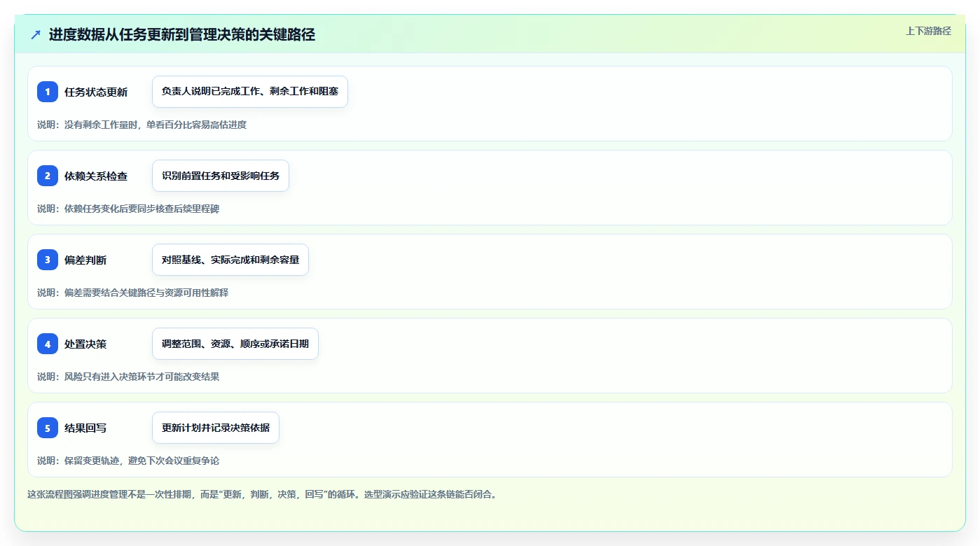Image resolution: width=980 pixels, height=546 pixels.
Task: Click the 识别前置任务和受影响任务 box
Action: [221, 176]
